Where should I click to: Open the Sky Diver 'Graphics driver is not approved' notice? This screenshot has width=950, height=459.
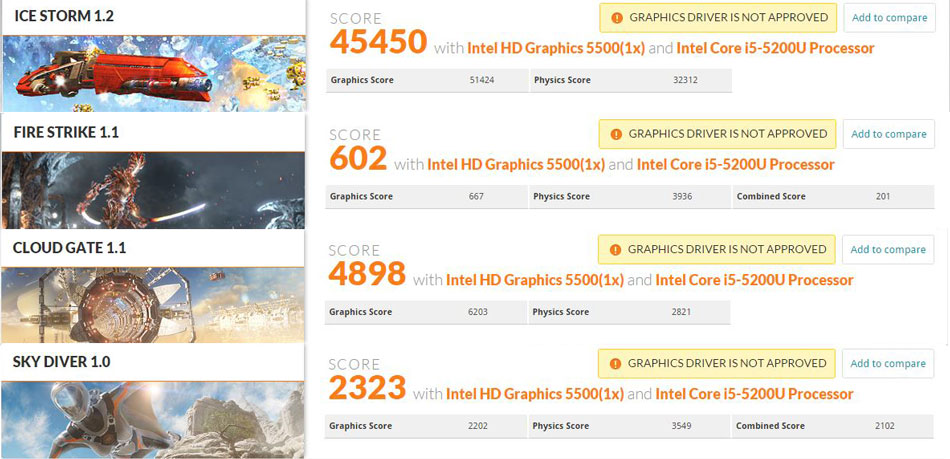pyautogui.click(x=717, y=363)
